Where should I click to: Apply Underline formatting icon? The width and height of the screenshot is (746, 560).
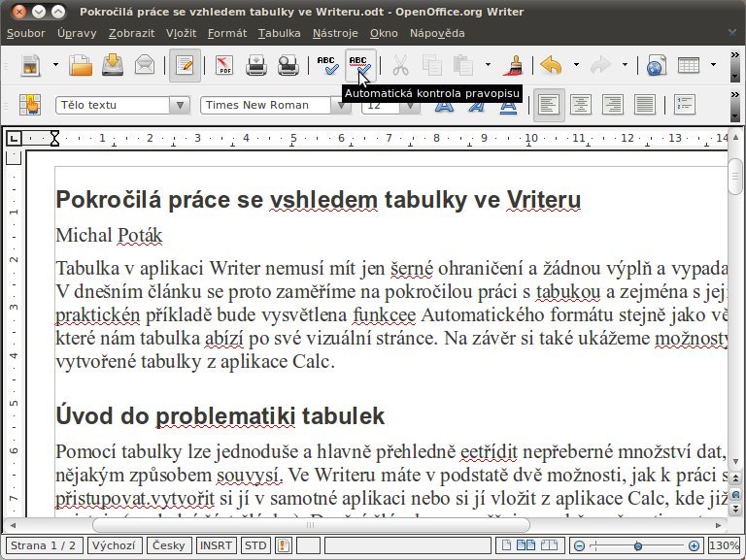[x=508, y=106]
